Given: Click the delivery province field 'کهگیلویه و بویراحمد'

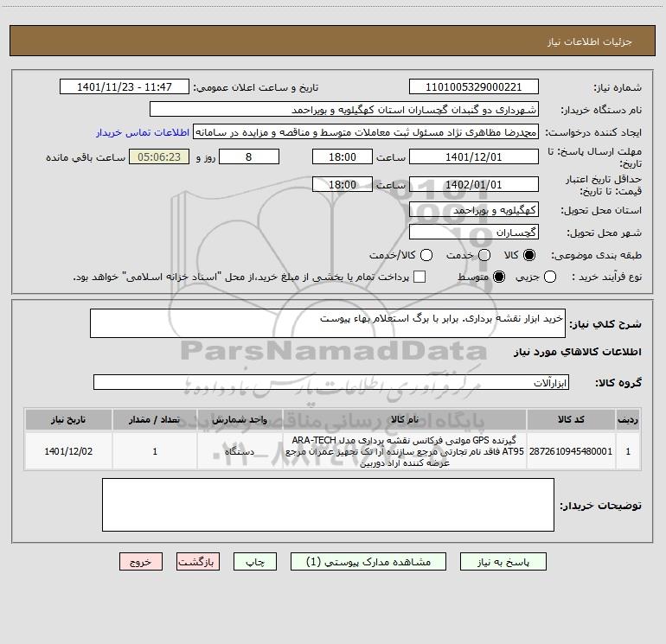Looking at the screenshot, I should (x=474, y=209).
